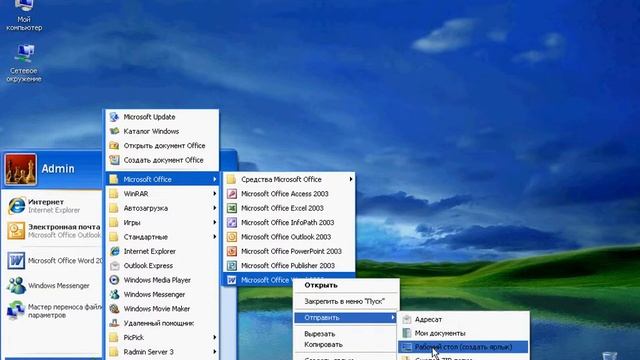Open Files and Settings Transfer Wizard icon

[16, 311]
